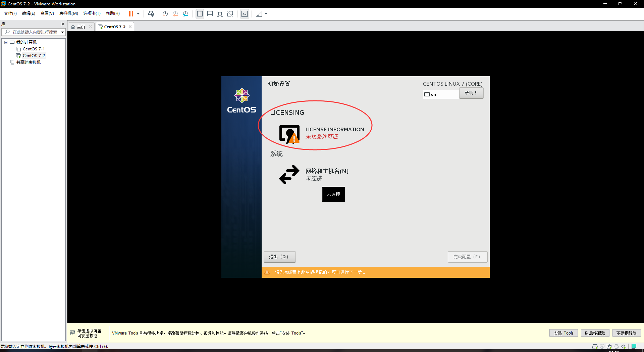The image size is (644, 352).
Task: Revert to the previous snapshot icon
Action: tap(175, 14)
